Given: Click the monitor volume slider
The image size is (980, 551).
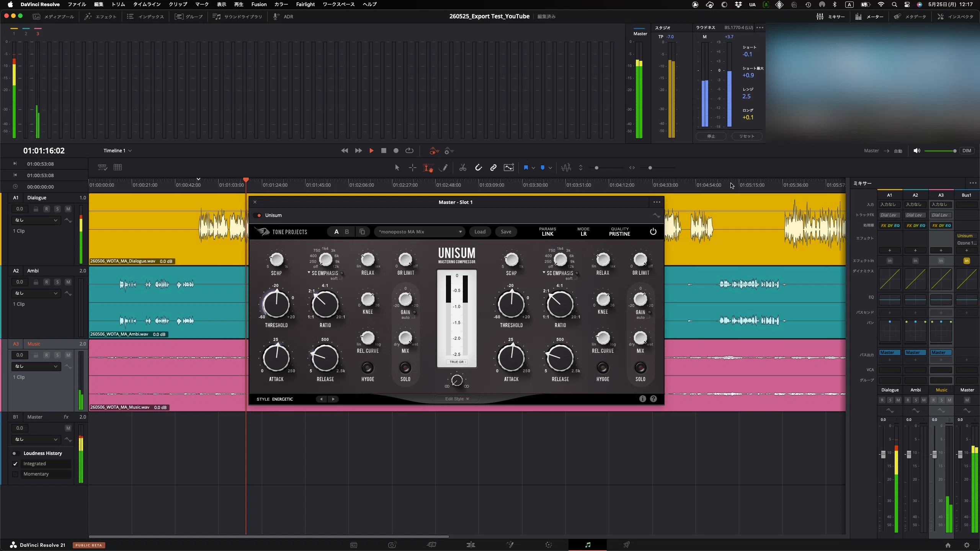Looking at the screenshot, I should [940, 151].
